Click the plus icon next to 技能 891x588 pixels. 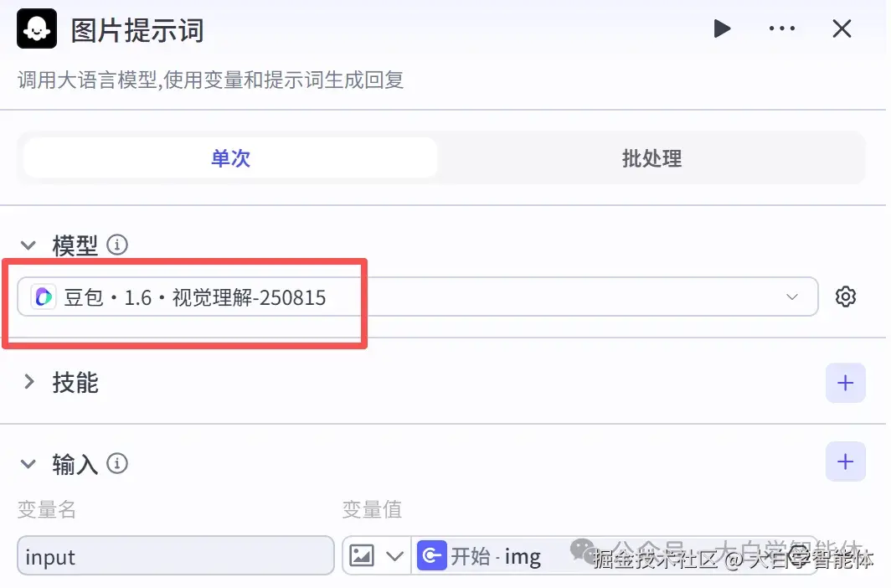846,383
